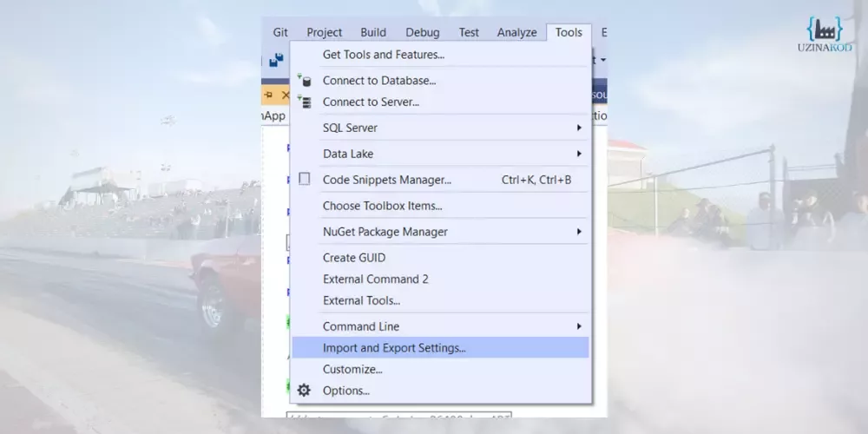Click the pin icon on the document tab
The height and width of the screenshot is (434, 868).
coord(269,95)
